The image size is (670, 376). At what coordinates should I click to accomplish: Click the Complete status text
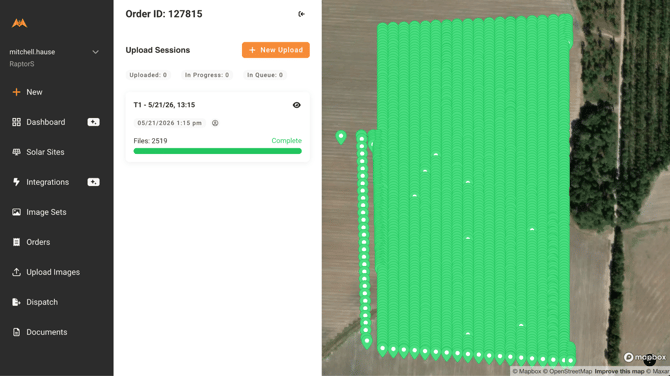click(287, 141)
